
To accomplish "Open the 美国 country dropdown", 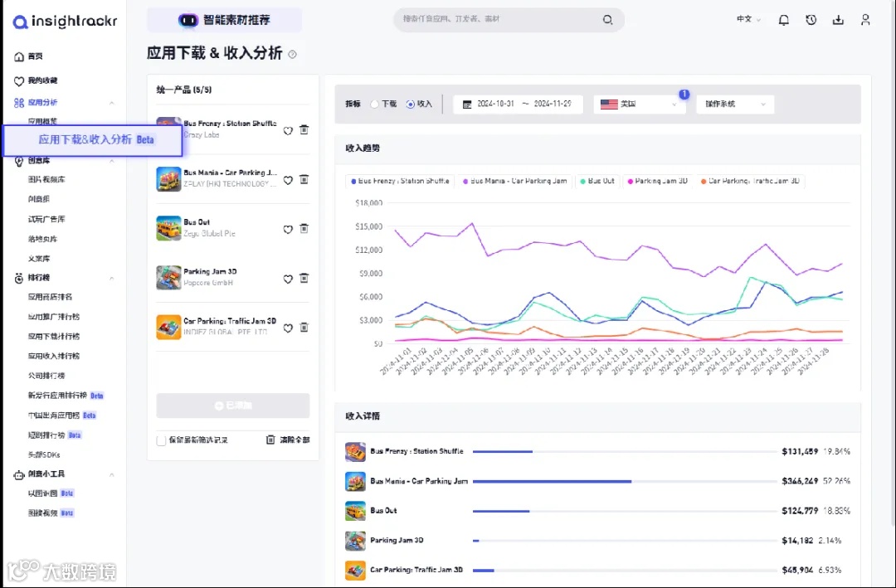I will click(x=639, y=104).
